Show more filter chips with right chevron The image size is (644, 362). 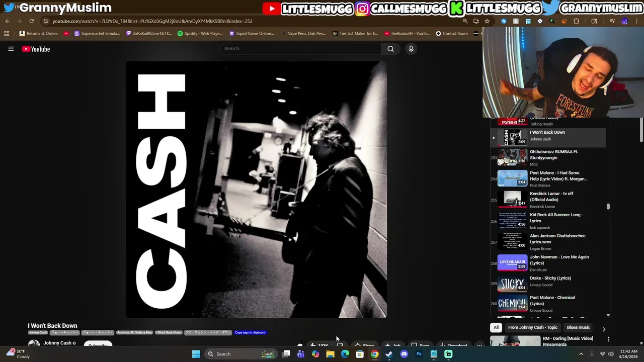604,329
